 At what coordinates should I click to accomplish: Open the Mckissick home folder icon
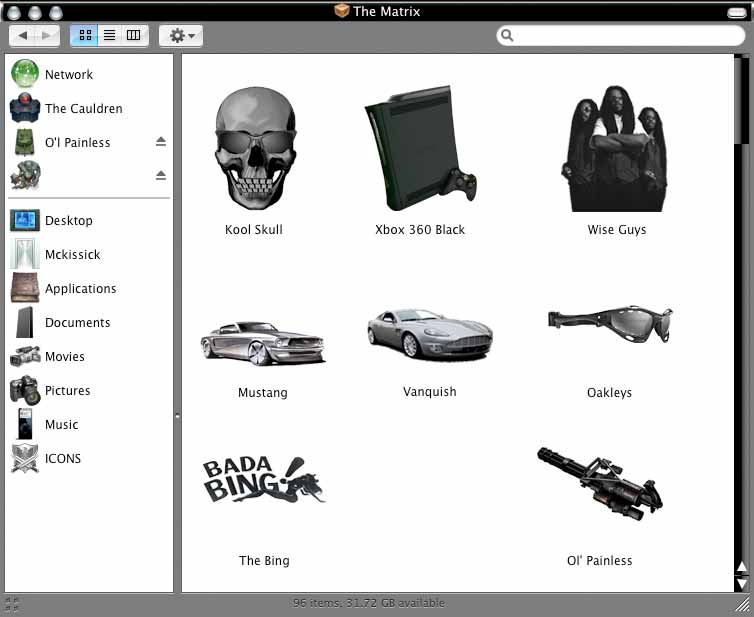[x=25, y=254]
